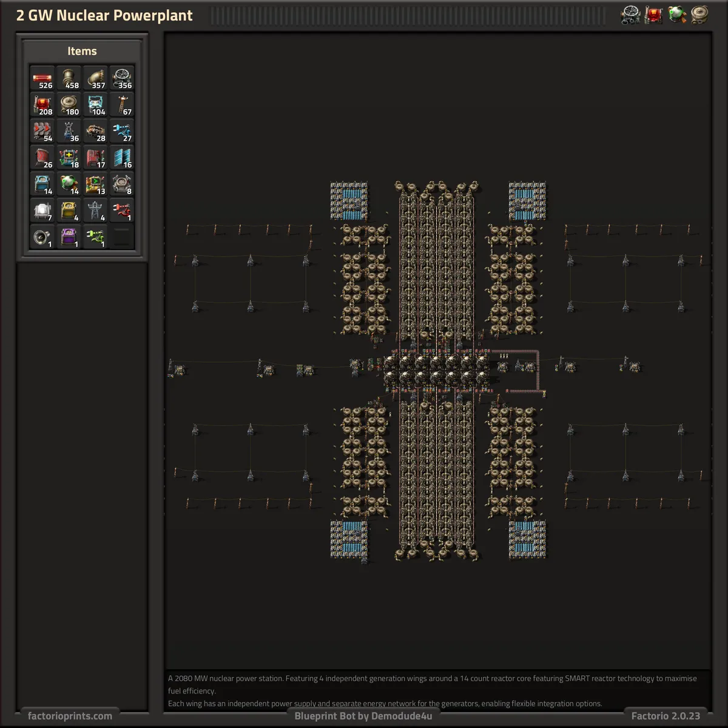Viewport: 728px width, 728px height.
Task: Select the medium electric pole item showing 67
Action: (122, 104)
